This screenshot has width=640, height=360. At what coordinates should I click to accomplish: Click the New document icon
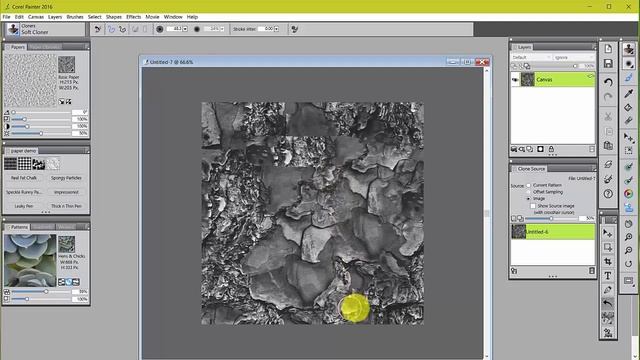(608, 49)
